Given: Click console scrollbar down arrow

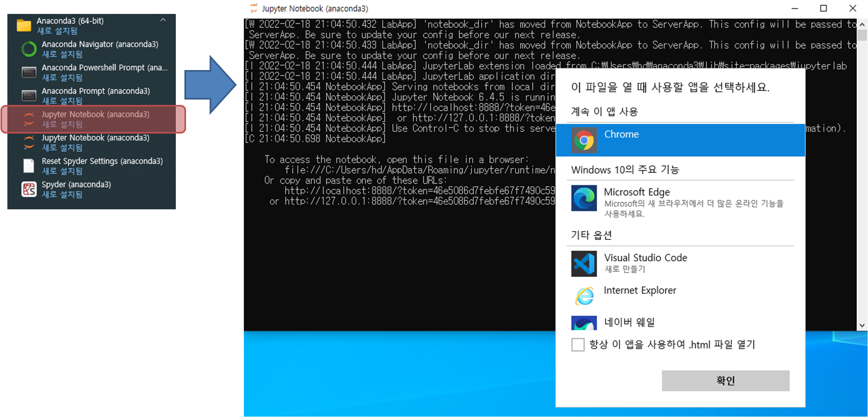Looking at the screenshot, I should pyautogui.click(x=862, y=325).
